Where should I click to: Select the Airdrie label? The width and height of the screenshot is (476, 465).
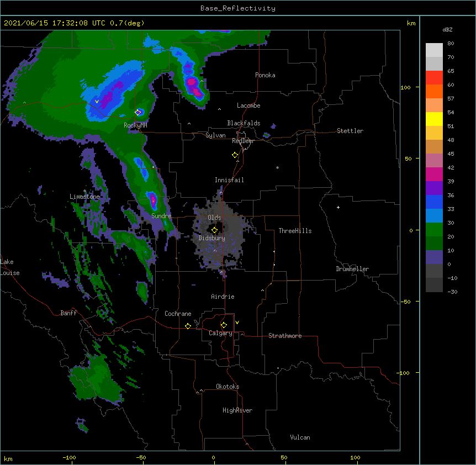click(223, 297)
